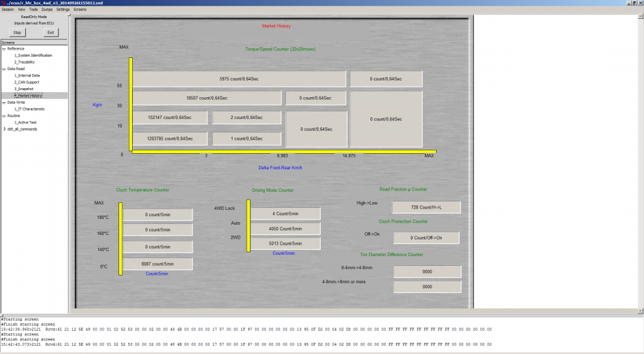Image resolution: width=644 pixels, height=354 pixels.
Task: Click the 18507 count/0,64Sec field
Action: (x=207, y=98)
